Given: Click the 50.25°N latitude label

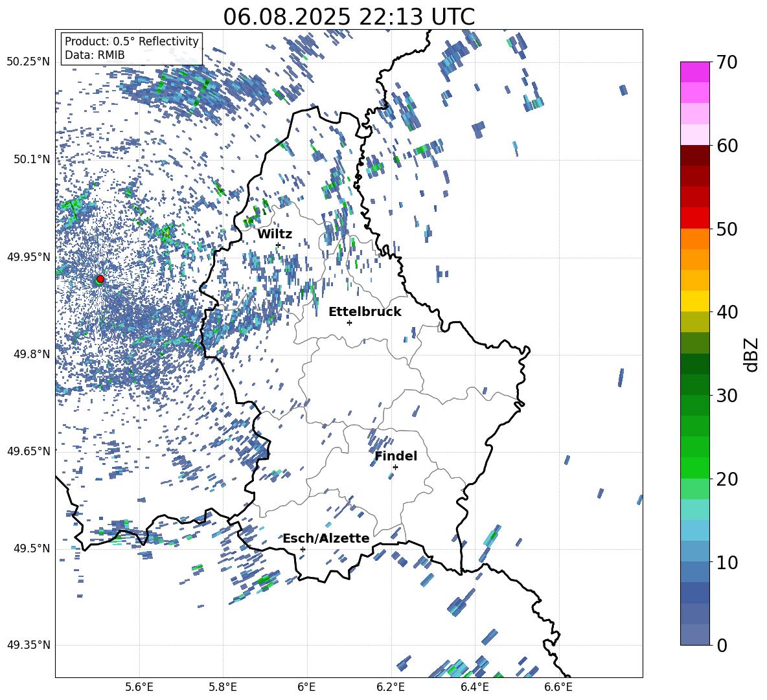Looking at the screenshot, I should click(29, 62).
